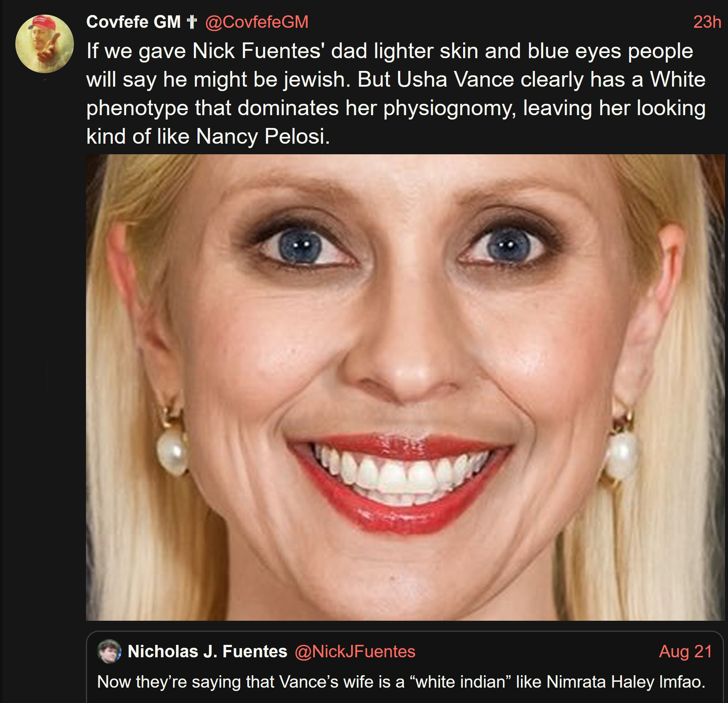Image resolution: width=728 pixels, height=703 pixels.
Task: Open the 23h timestamp permalink
Action: point(707,22)
